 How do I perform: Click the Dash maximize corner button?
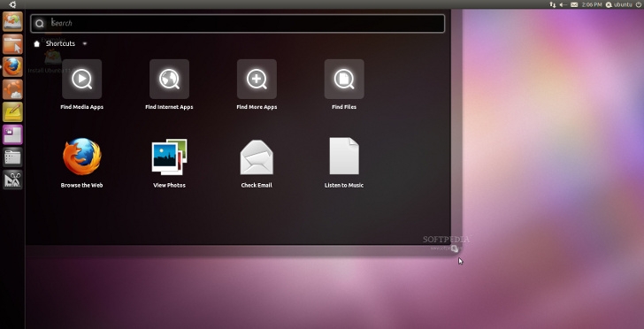tap(454, 249)
